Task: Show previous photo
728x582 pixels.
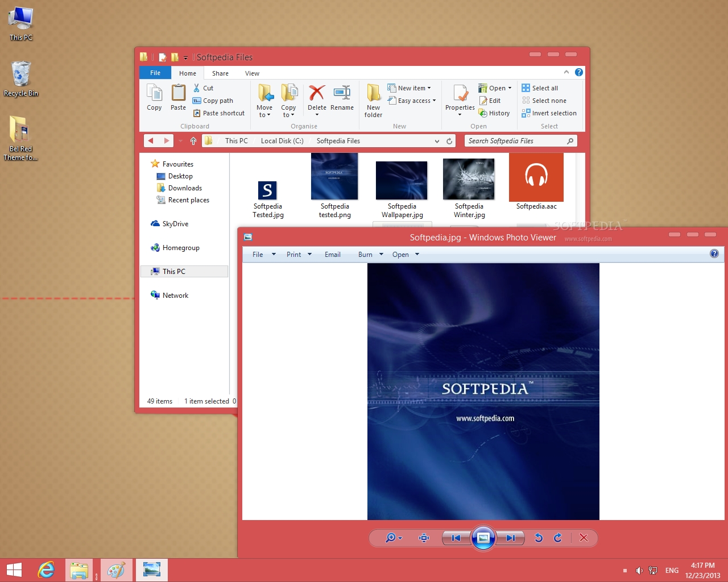Action: [456, 538]
